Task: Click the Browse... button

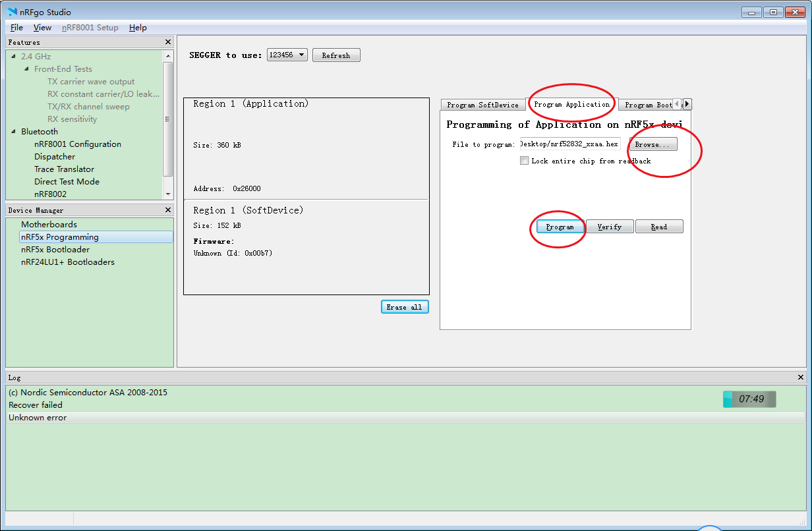Action: pos(653,144)
